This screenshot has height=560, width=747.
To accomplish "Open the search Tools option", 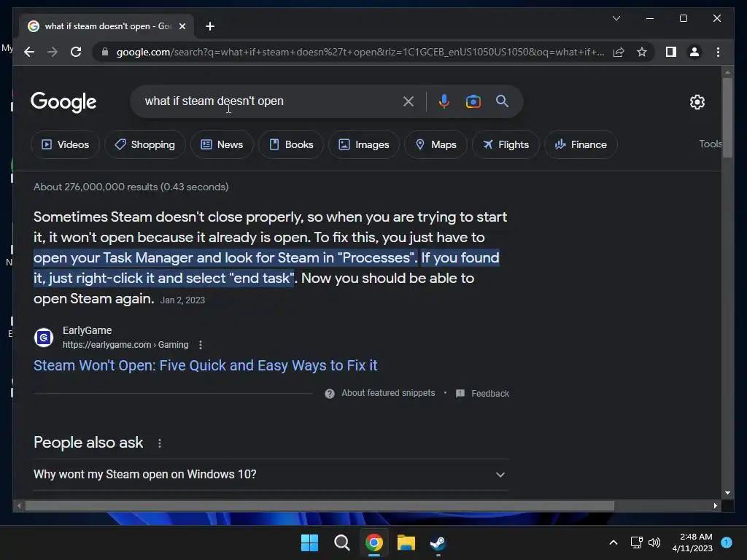I will click(710, 144).
